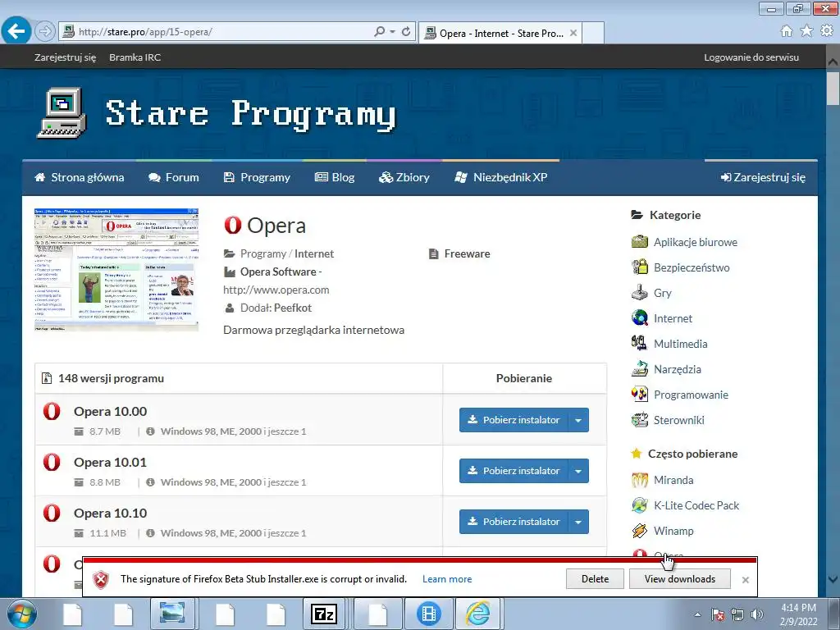Screen dimensions: 840x630
Task: Click the Stare Programy computer logo
Action: tap(62, 113)
